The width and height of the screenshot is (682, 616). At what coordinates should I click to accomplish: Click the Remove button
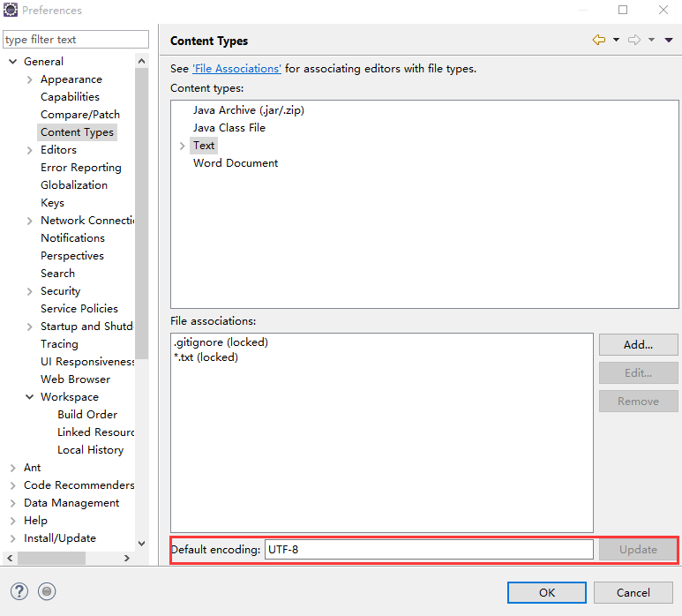[x=638, y=401]
